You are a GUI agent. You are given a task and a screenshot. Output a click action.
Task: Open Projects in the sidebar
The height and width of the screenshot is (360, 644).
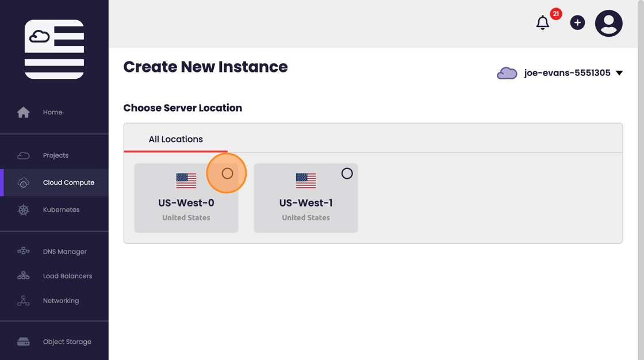55,155
